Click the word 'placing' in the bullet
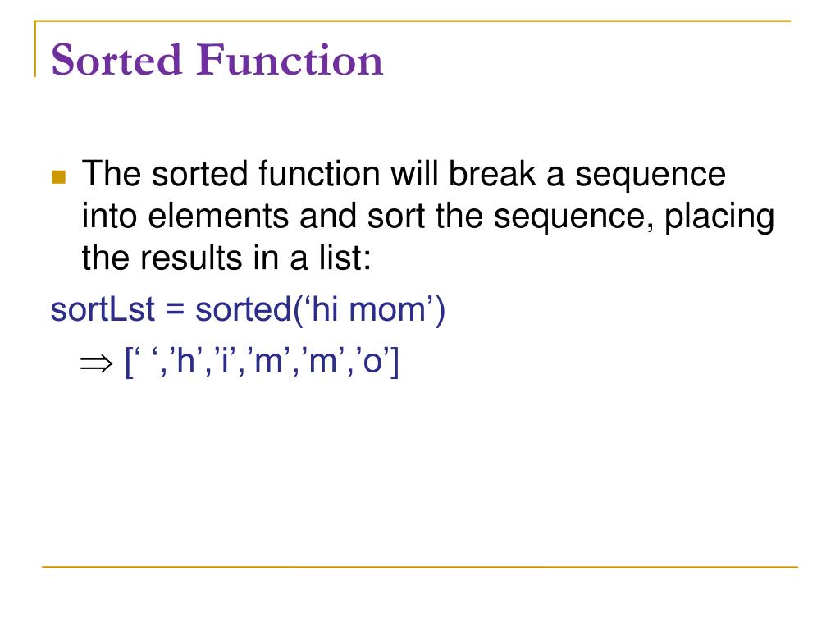Screen dimensions: 840x630 (719, 218)
